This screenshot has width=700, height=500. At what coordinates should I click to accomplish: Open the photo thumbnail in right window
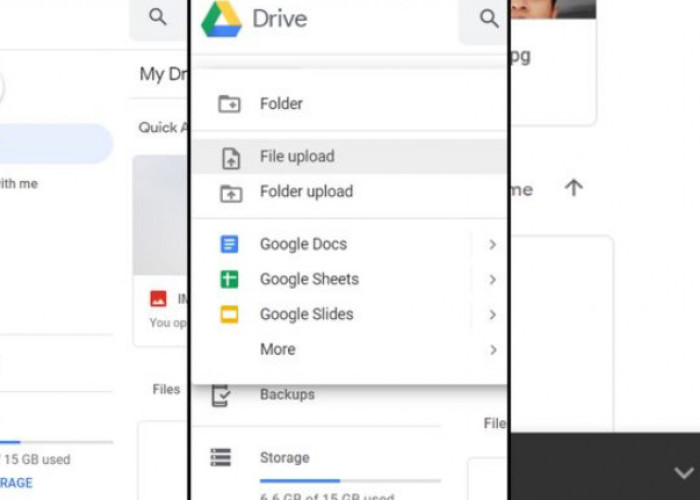click(553, 9)
